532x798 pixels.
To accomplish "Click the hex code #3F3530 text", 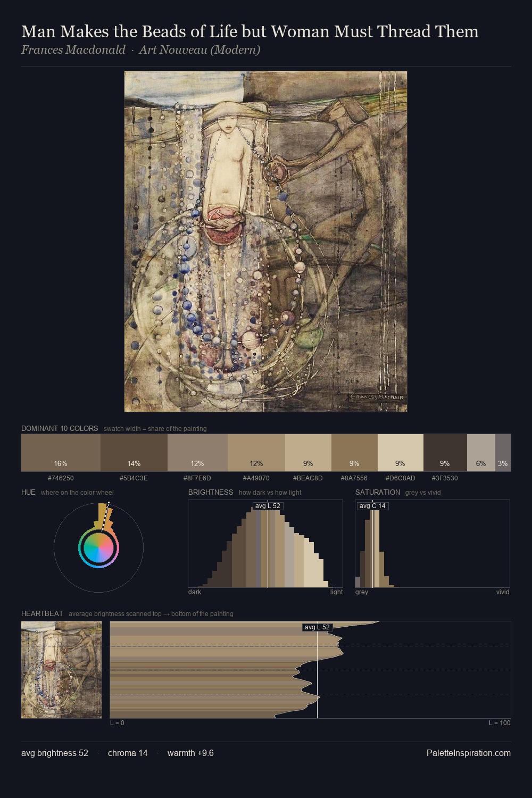I will (445, 478).
